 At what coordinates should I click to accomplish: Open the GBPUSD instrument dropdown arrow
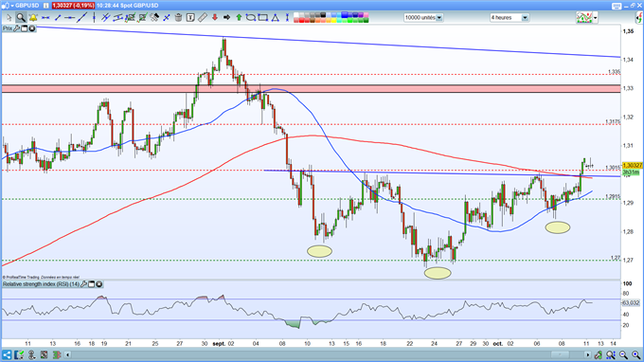pyautogui.click(x=12, y=6)
